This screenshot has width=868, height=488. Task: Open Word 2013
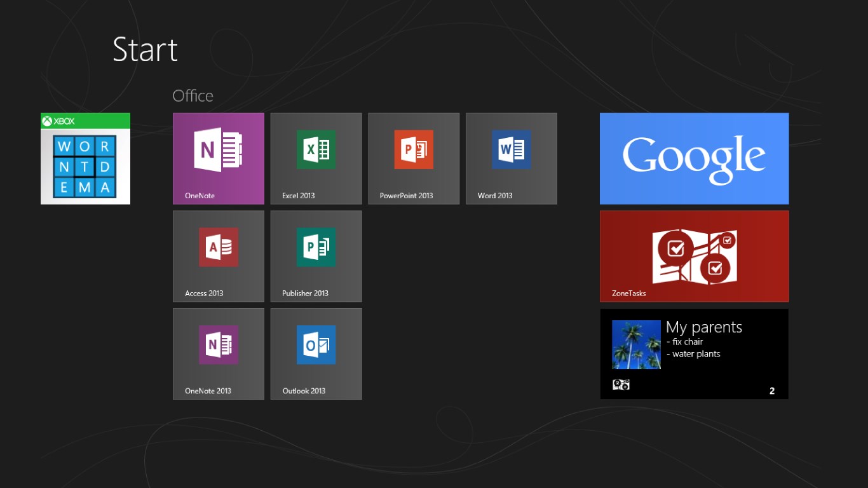coord(512,159)
